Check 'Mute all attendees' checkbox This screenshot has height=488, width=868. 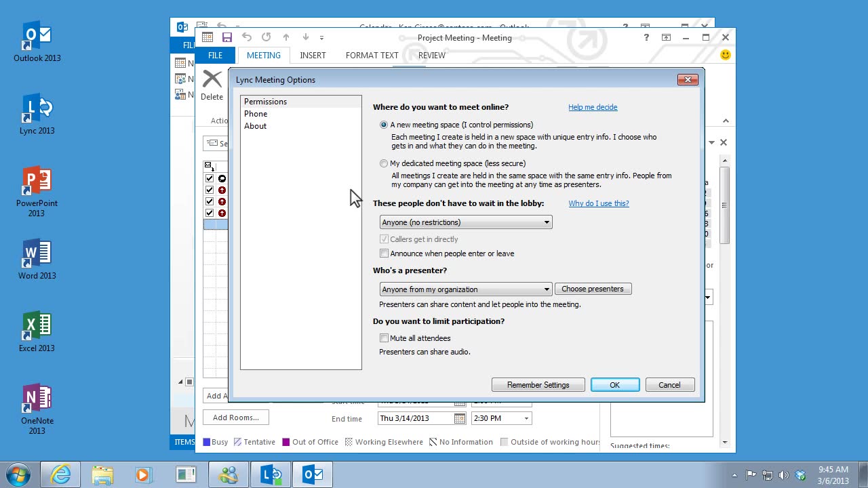[384, 338]
